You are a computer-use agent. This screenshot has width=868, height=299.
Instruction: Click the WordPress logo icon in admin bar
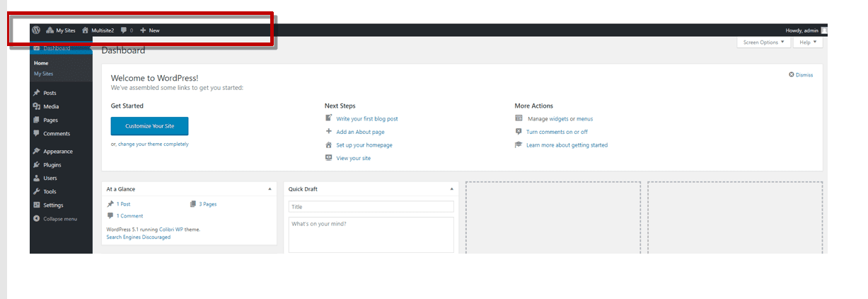[x=36, y=30]
